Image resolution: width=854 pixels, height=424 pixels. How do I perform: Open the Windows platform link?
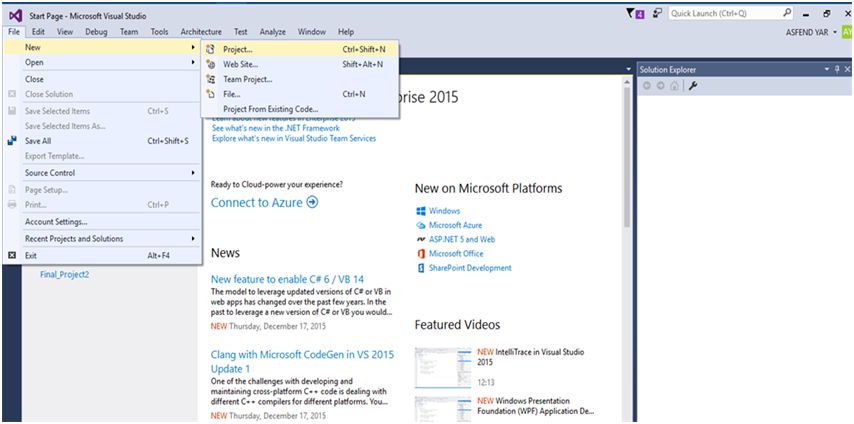click(x=444, y=211)
